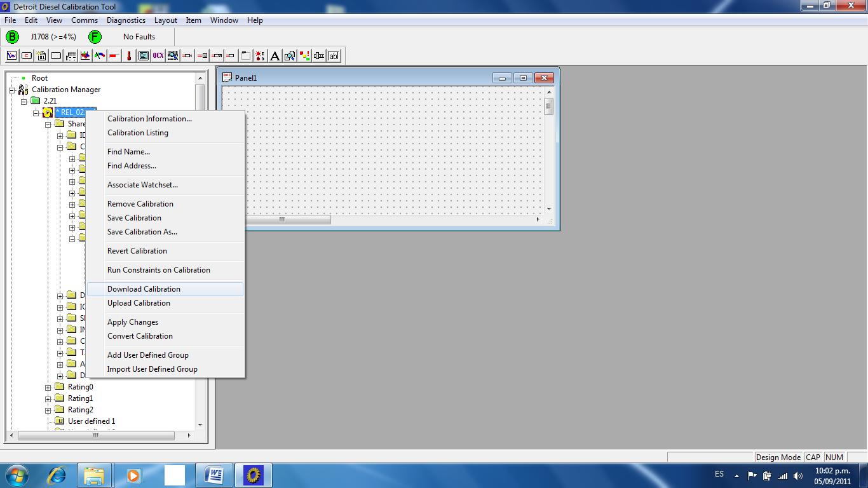This screenshot has width=868, height=488.
Task: Click the colored gauge curve toolbar icon
Action: [100, 55]
